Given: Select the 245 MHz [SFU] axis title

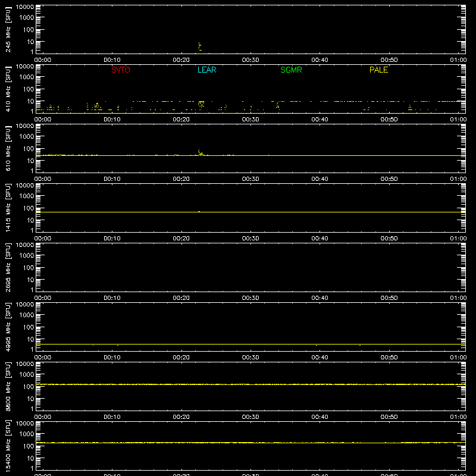Looking at the screenshot, I should (x=8, y=29).
